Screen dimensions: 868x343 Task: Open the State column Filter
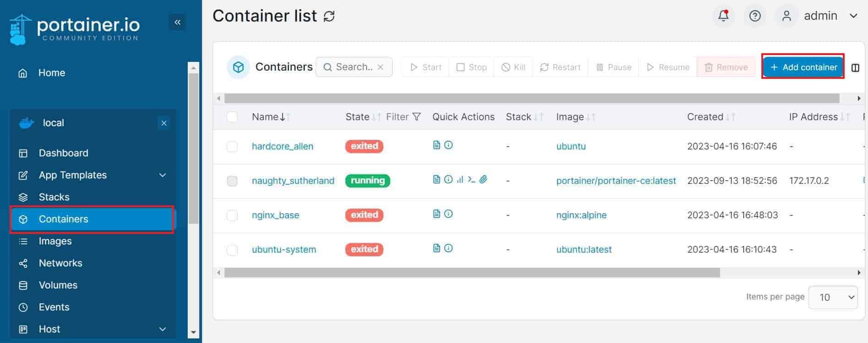404,117
